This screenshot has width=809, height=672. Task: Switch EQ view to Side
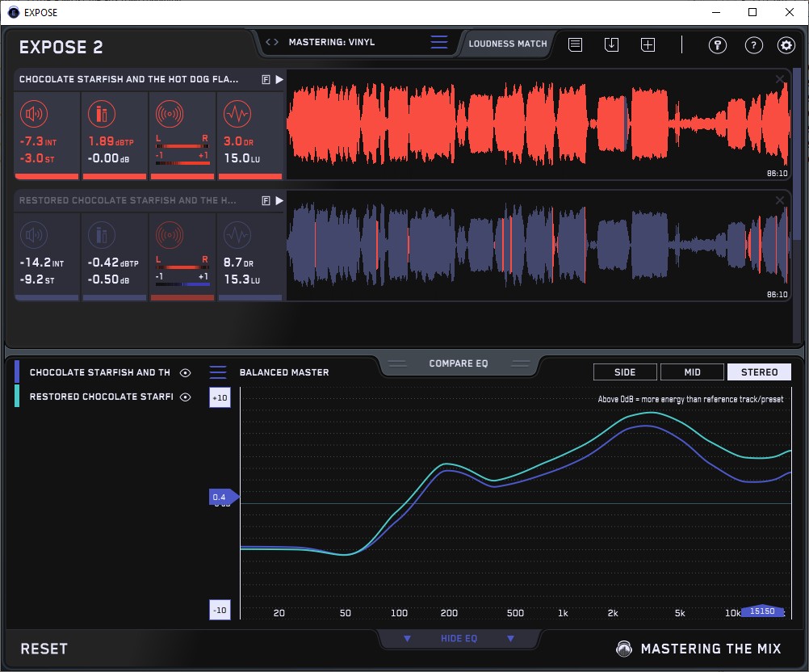625,372
